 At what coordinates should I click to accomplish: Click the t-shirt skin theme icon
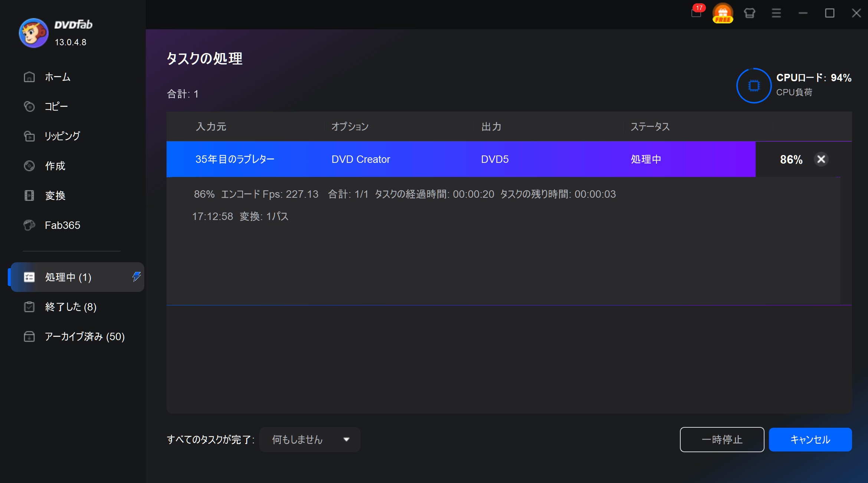click(x=749, y=13)
